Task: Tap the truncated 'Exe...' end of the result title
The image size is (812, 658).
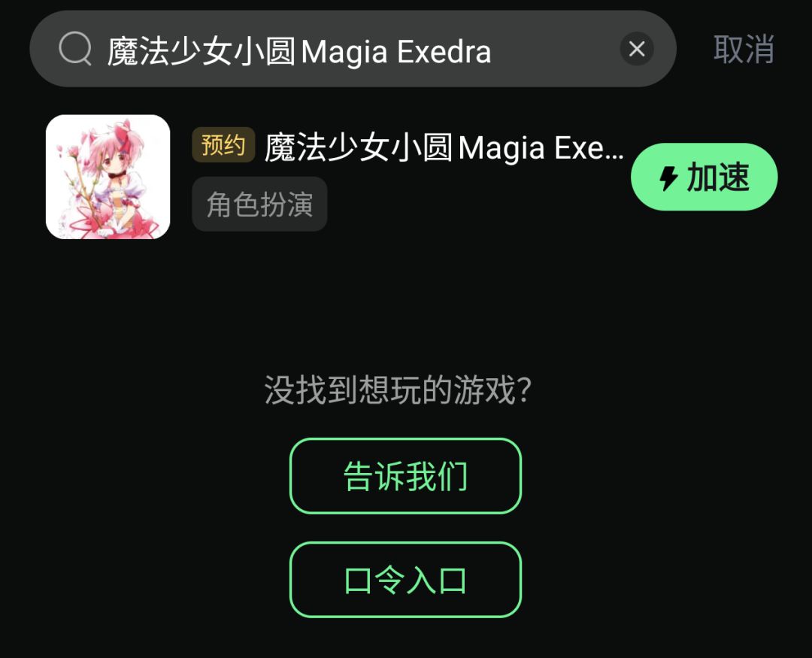Action: point(589,148)
